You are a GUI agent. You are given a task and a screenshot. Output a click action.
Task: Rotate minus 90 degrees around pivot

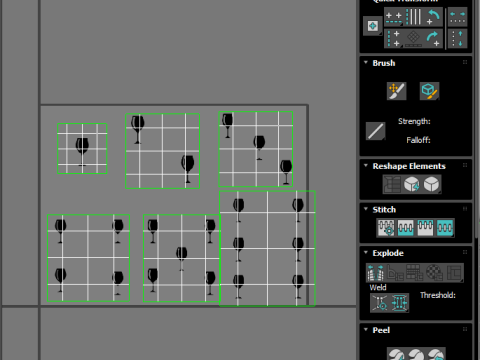click(433, 17)
